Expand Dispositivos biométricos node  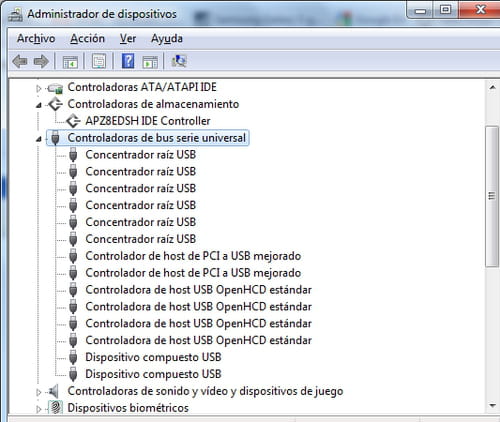pyautogui.click(x=39, y=409)
